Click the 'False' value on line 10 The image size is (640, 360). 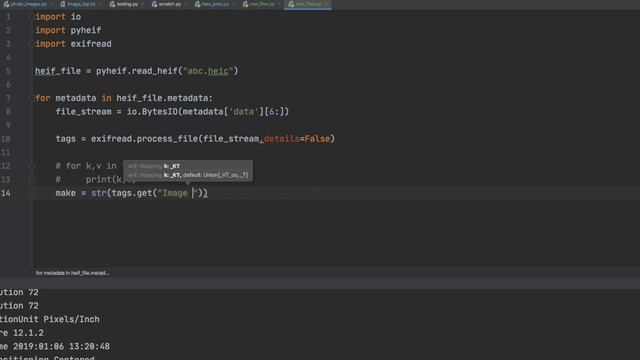(317, 139)
